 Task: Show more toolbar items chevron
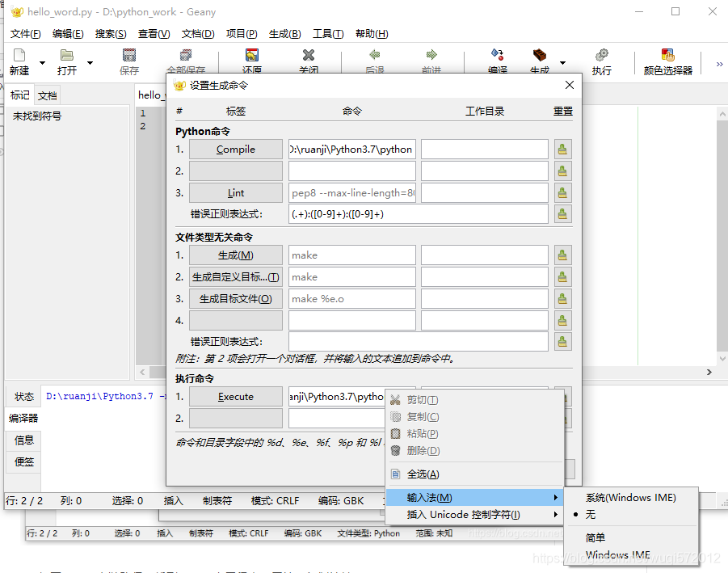(x=719, y=64)
